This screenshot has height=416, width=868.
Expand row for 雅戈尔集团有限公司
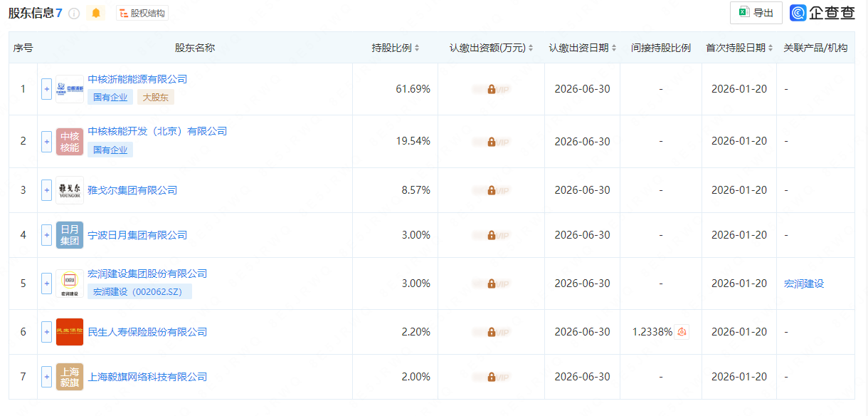click(x=47, y=190)
